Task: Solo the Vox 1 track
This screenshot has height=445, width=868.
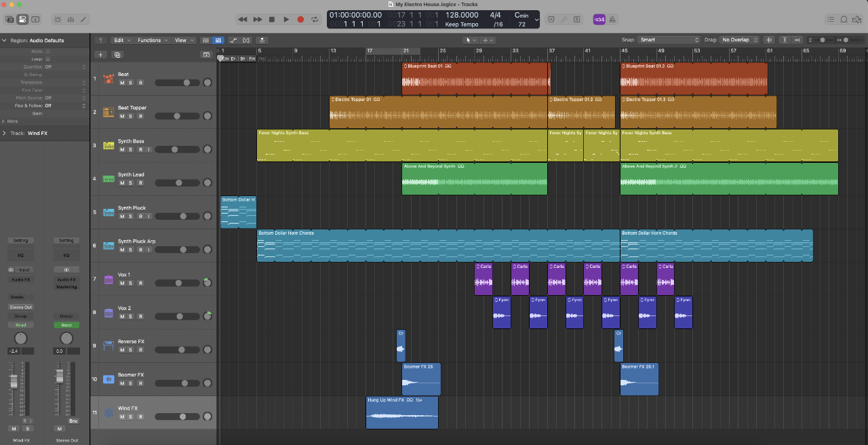Action: (x=131, y=283)
